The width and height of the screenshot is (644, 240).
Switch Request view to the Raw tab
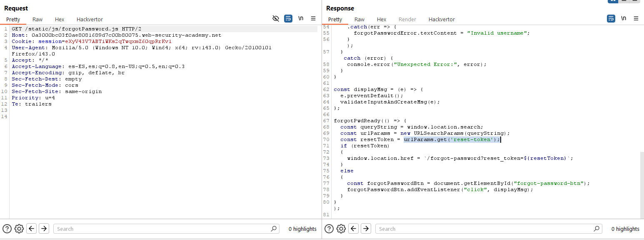pyautogui.click(x=37, y=20)
